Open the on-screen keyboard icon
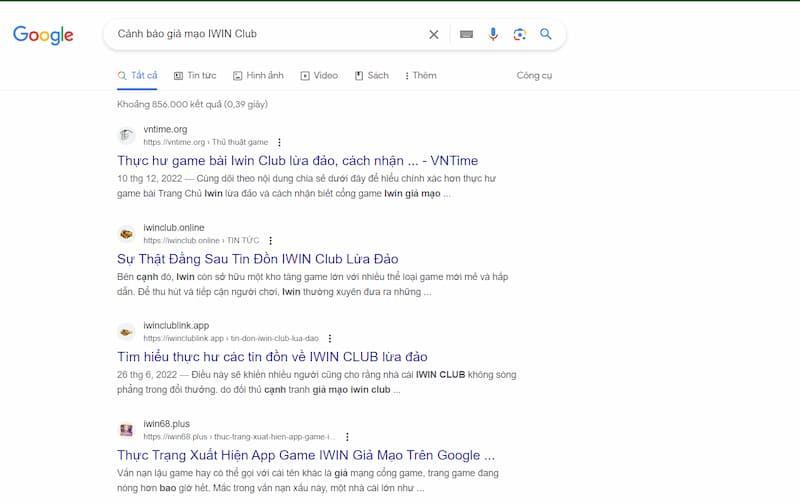 pyautogui.click(x=466, y=34)
